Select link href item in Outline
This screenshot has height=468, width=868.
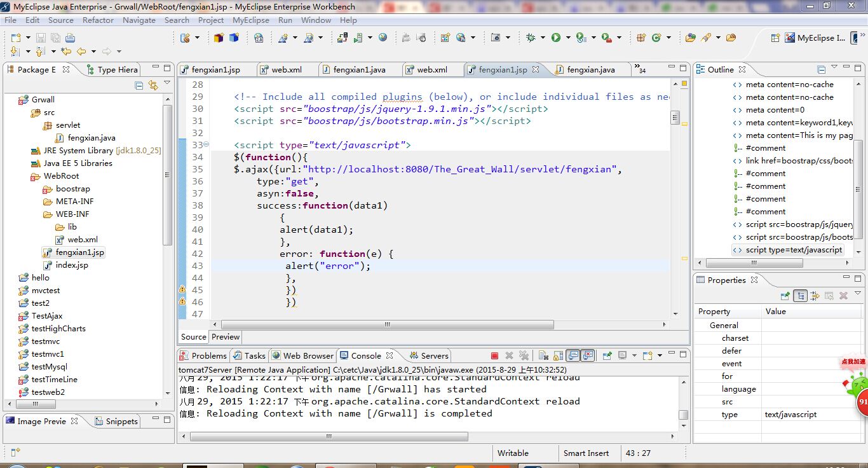(793, 160)
